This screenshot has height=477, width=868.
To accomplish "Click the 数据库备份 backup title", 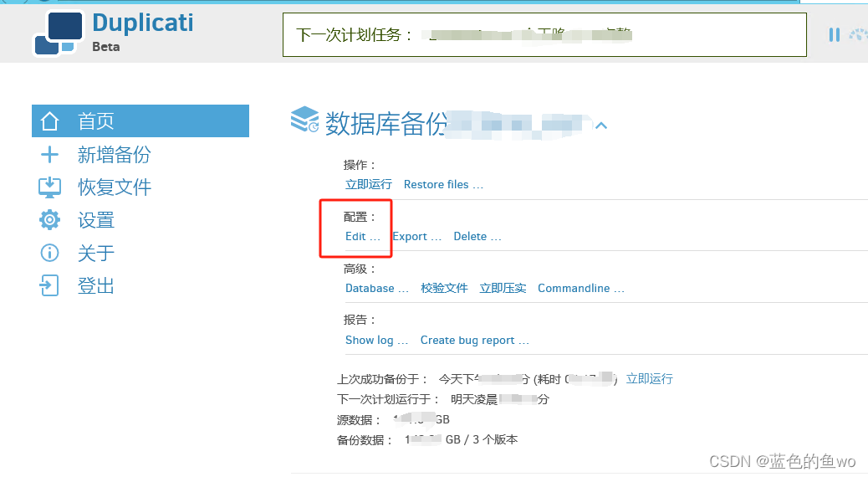I will pos(386,124).
